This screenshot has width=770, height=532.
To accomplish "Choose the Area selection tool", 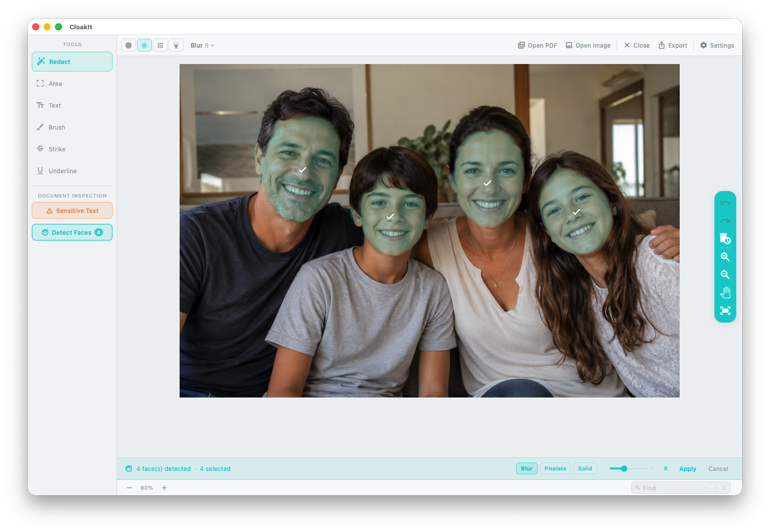I will pos(72,83).
